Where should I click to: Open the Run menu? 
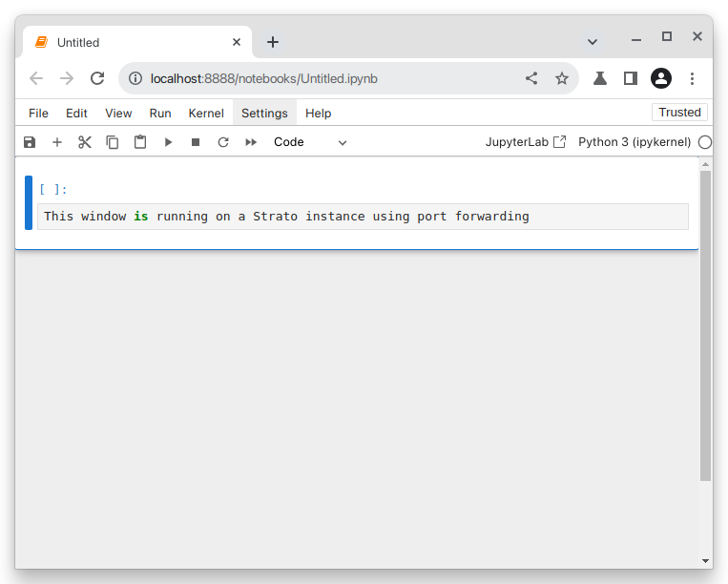pos(160,114)
